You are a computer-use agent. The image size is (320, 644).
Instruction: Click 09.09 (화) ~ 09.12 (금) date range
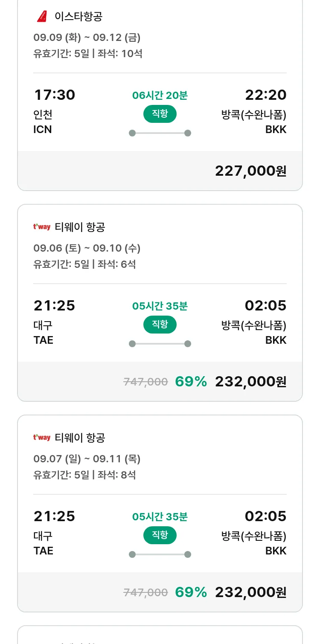[x=87, y=38]
